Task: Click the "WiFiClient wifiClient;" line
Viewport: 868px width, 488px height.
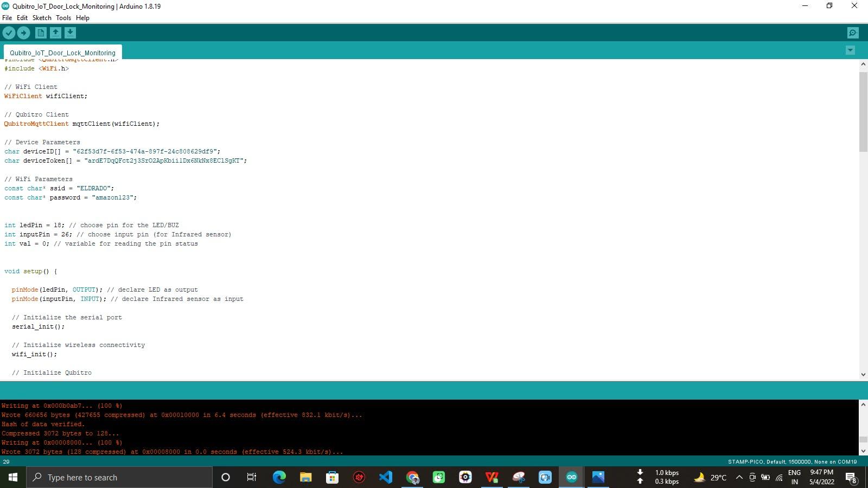Action: pyautogui.click(x=46, y=96)
